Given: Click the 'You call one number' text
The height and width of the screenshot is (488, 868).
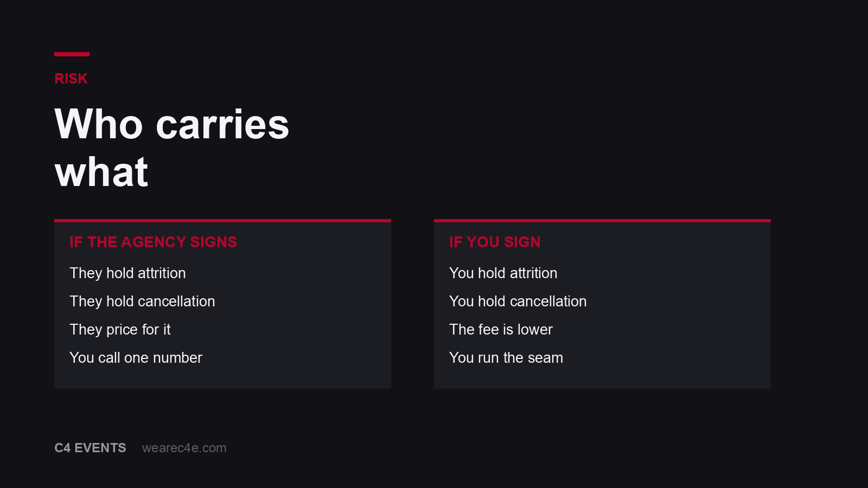Looking at the screenshot, I should (x=136, y=358).
